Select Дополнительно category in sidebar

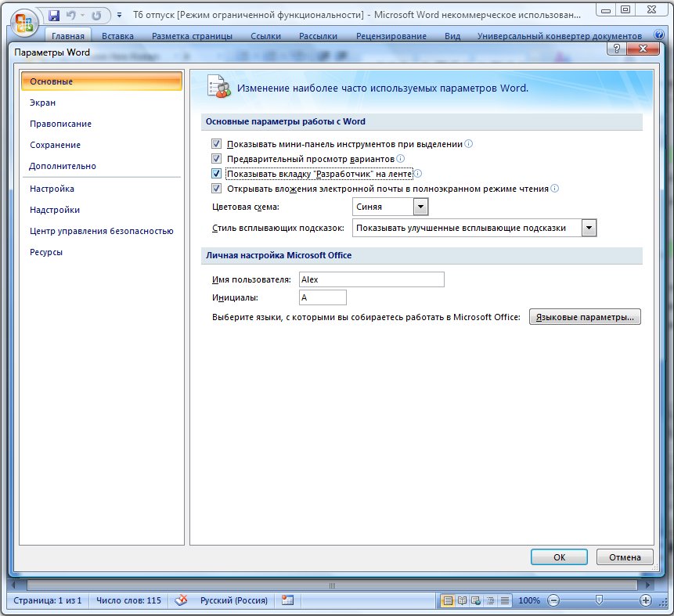102,165
